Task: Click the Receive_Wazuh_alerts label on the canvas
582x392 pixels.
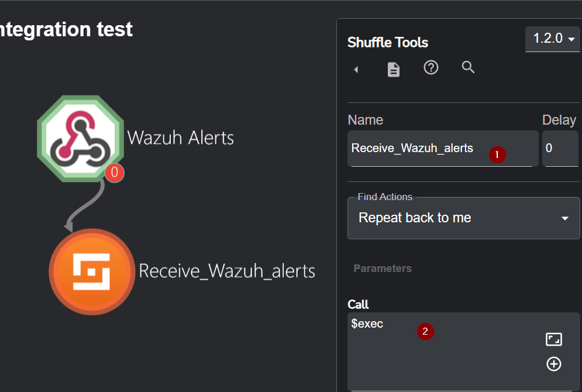Action: coord(227,271)
